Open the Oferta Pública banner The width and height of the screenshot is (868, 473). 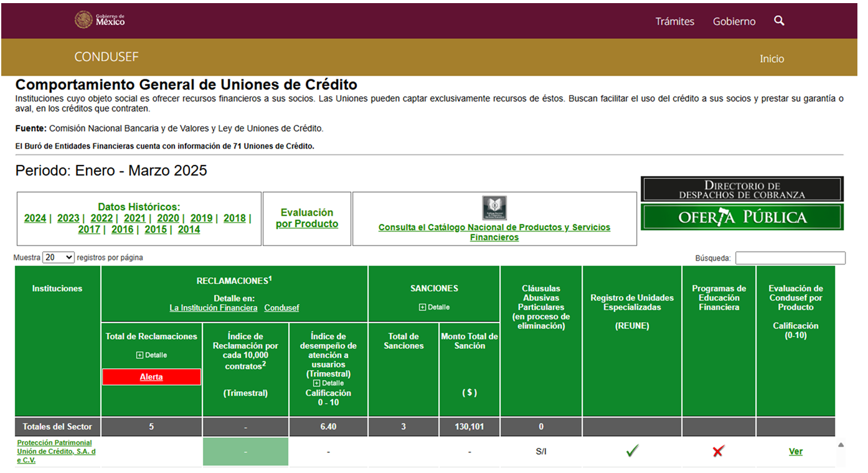coord(742,217)
